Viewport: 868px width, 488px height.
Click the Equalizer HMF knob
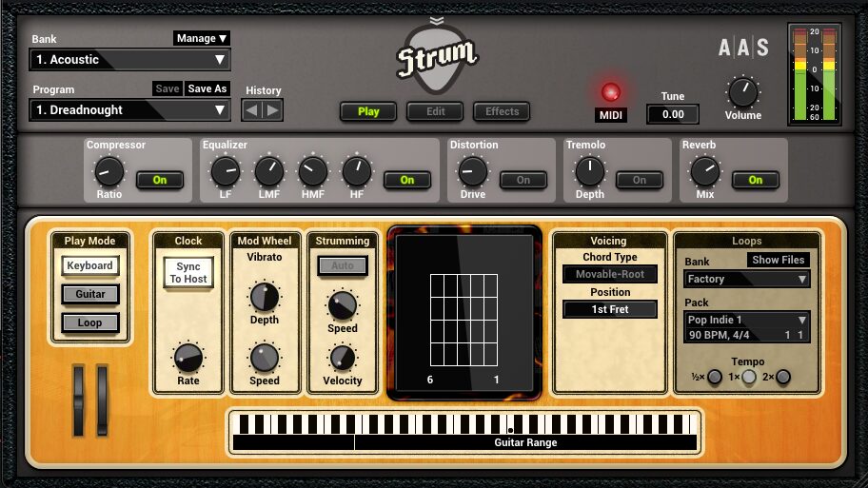[313, 172]
